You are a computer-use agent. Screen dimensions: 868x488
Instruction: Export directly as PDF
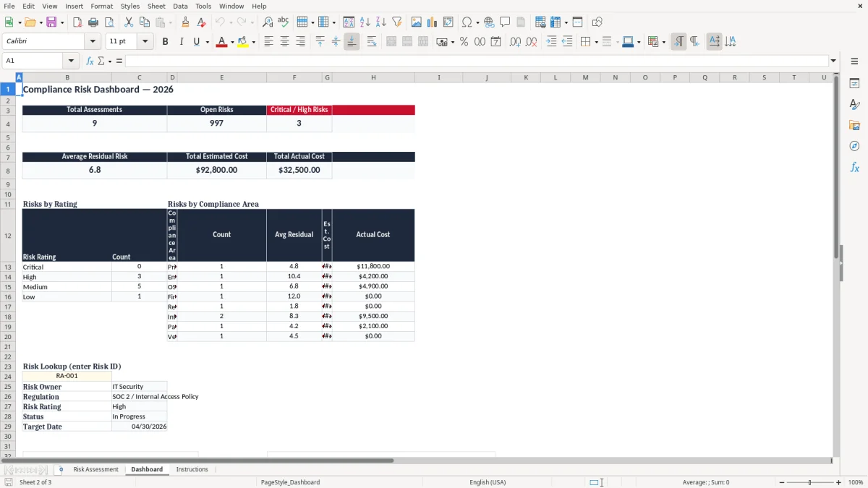[x=77, y=22]
